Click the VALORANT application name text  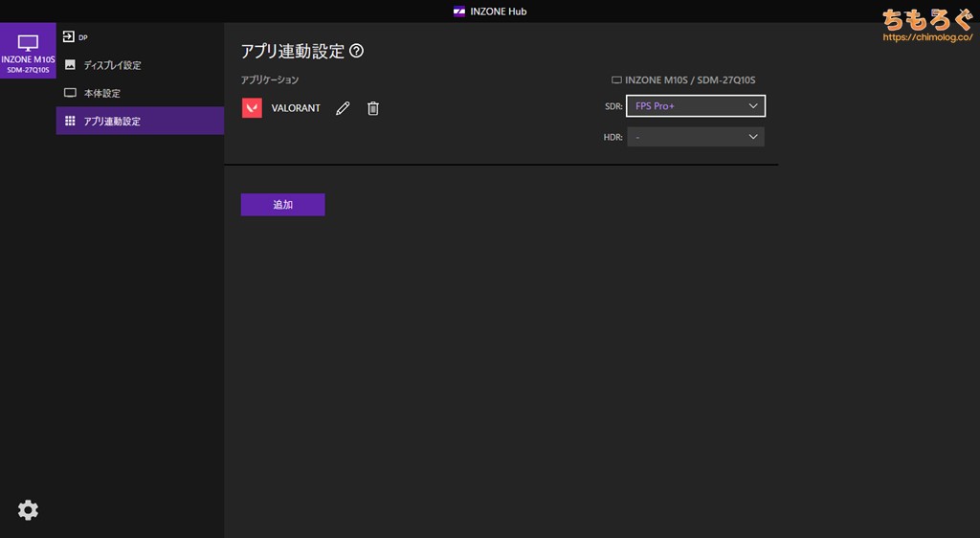[x=296, y=108]
